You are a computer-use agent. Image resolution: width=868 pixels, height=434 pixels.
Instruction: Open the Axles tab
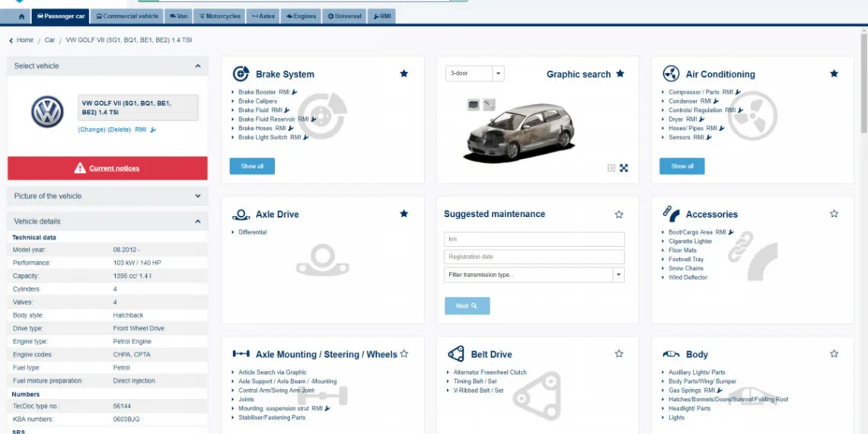click(x=263, y=17)
